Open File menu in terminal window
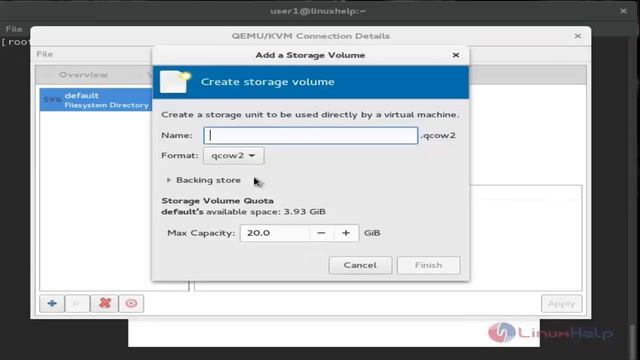 pyautogui.click(x=14, y=29)
